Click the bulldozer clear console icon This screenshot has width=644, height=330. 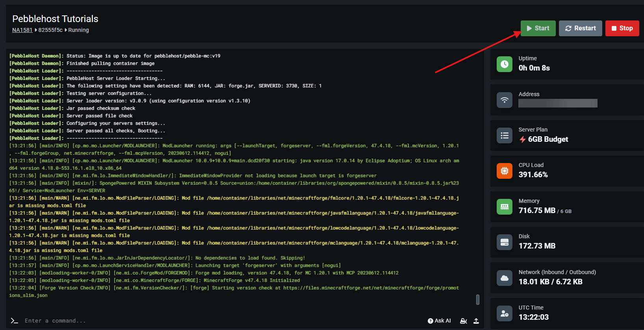click(464, 321)
